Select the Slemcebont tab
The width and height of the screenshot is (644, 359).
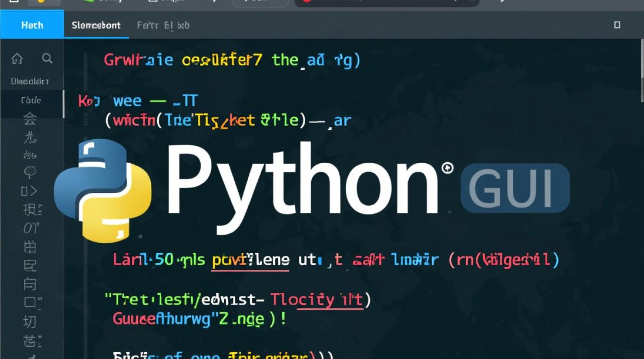(96, 25)
